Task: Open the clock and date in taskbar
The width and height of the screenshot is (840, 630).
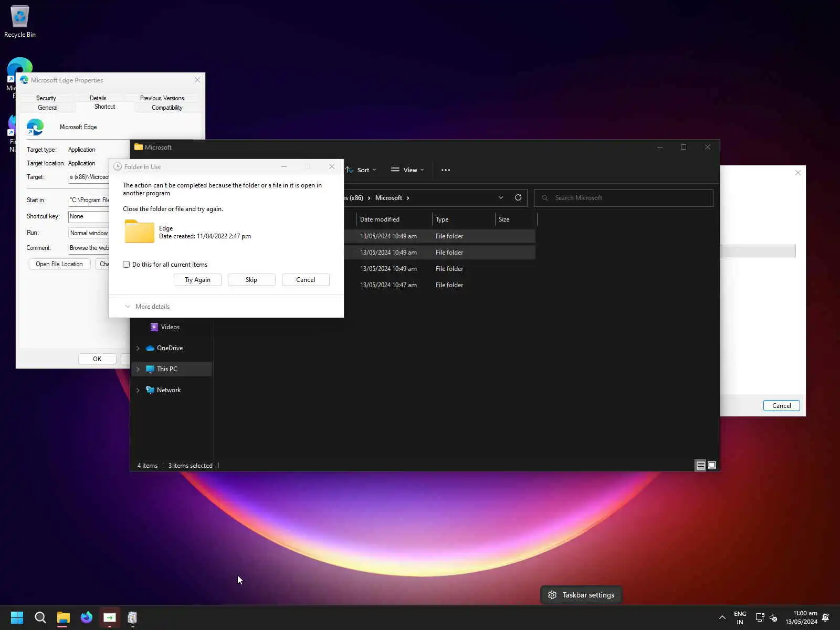Action: point(801,617)
